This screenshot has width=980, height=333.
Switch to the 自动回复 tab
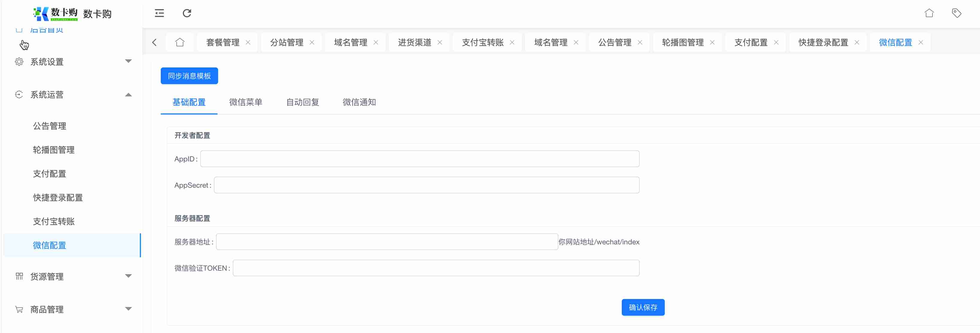[x=302, y=102]
